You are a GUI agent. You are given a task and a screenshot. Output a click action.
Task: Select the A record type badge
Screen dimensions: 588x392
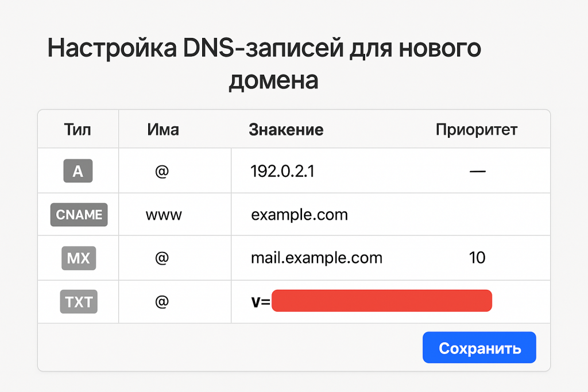point(79,170)
